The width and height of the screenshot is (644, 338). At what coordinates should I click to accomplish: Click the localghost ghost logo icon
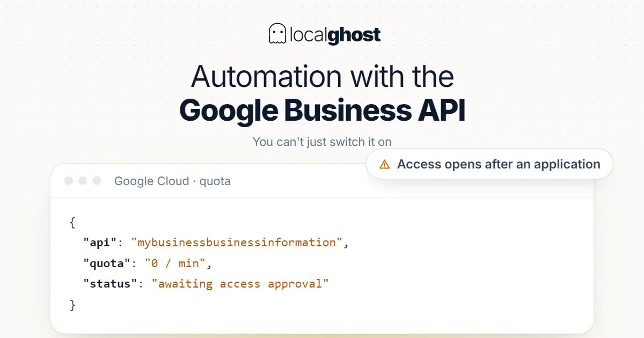coord(277,34)
